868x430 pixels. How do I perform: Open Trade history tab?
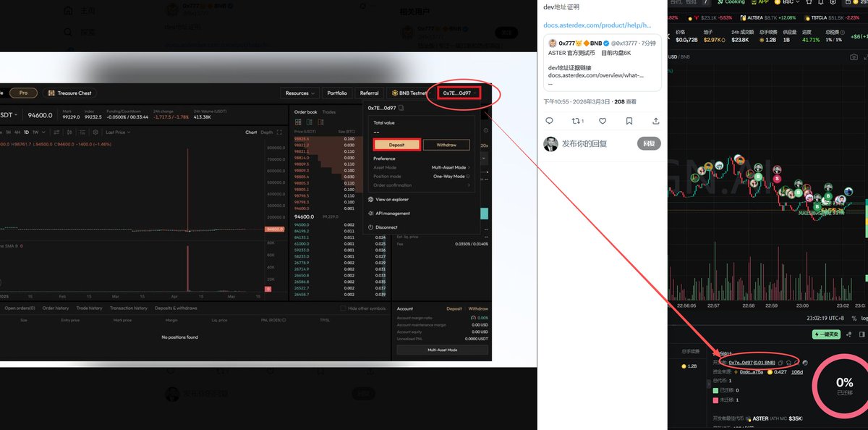pyautogui.click(x=90, y=308)
